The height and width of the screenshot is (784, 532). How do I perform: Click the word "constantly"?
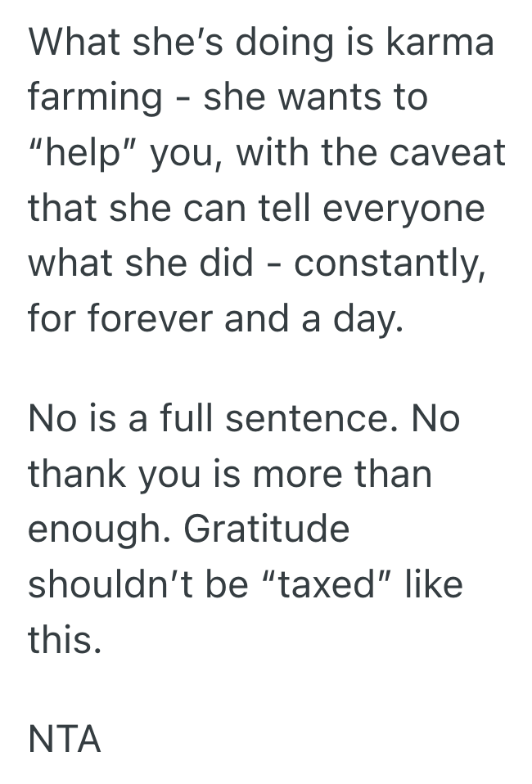tap(390, 263)
